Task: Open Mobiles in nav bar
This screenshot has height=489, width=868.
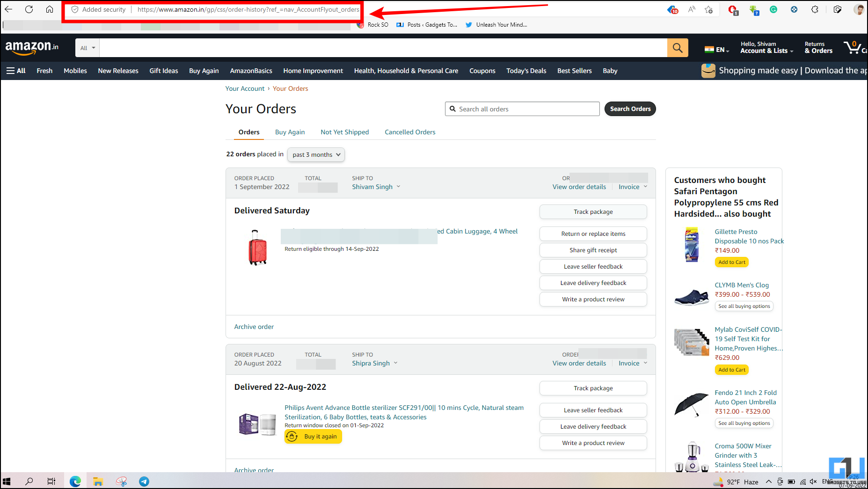Action: click(75, 71)
